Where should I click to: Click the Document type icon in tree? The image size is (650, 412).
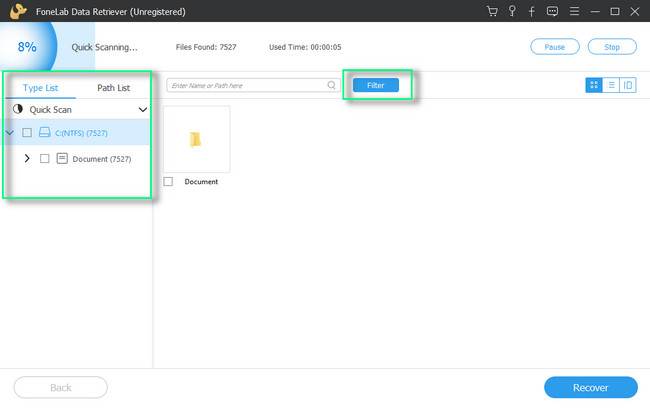click(62, 158)
